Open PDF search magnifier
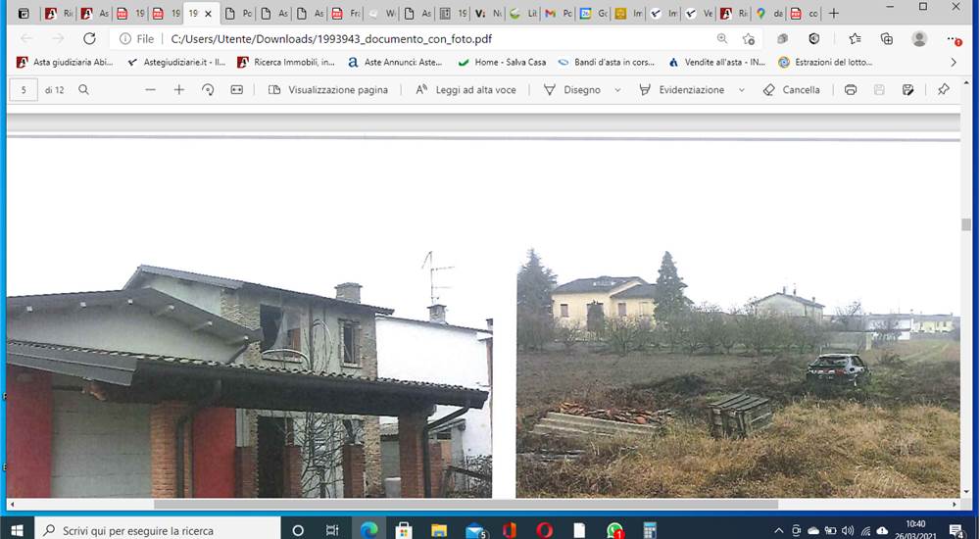This screenshot has width=980, height=539. click(x=83, y=90)
